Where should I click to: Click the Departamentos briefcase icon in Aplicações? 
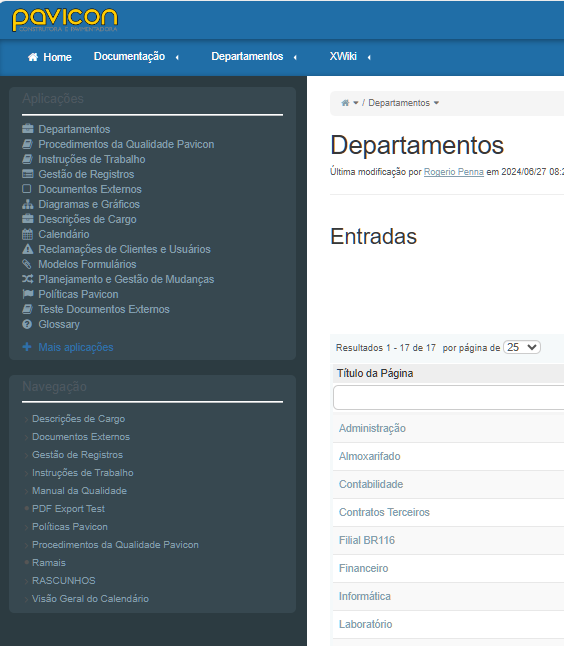(28, 129)
